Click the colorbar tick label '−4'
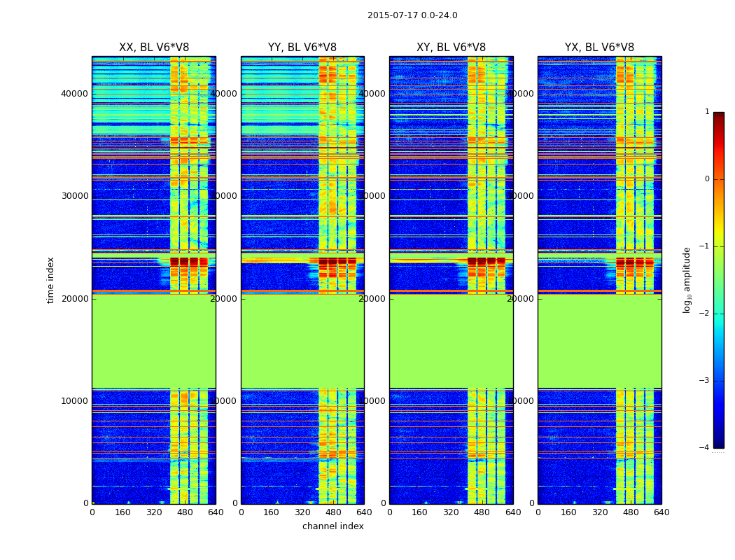 [706, 448]
